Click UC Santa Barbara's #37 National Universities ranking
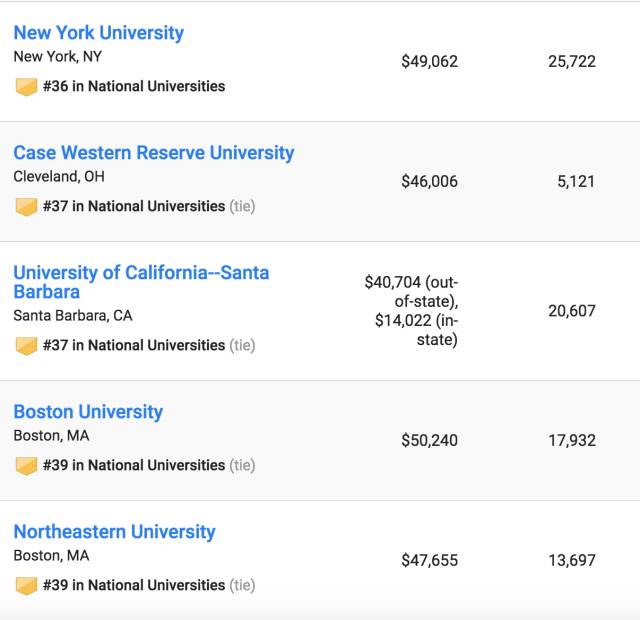The width and height of the screenshot is (640, 620). point(134,346)
